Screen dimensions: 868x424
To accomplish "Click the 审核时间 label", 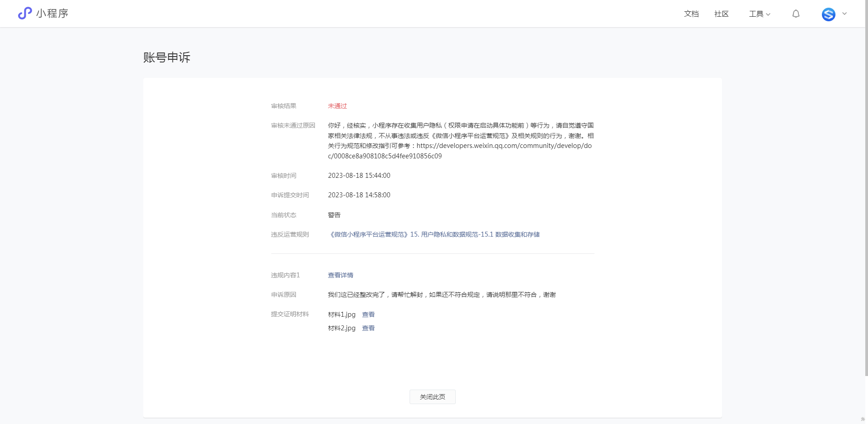I will point(283,176).
